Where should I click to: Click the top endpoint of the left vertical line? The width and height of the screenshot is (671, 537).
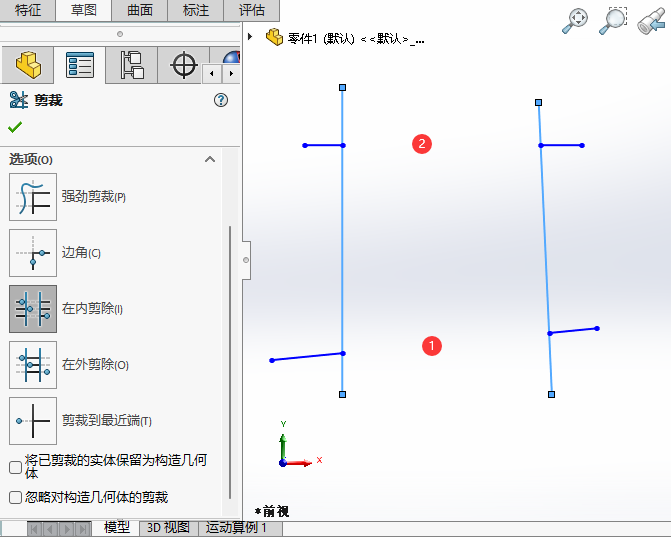342,87
